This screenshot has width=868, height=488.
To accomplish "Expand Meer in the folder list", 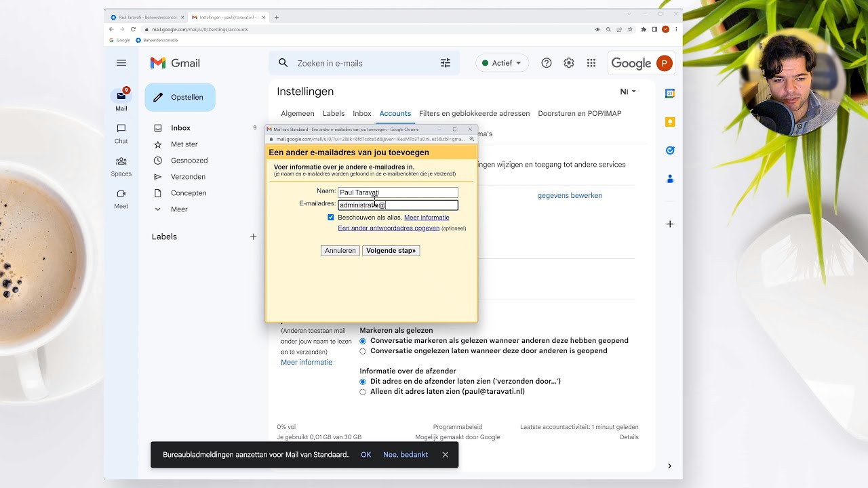I will pyautogui.click(x=179, y=209).
